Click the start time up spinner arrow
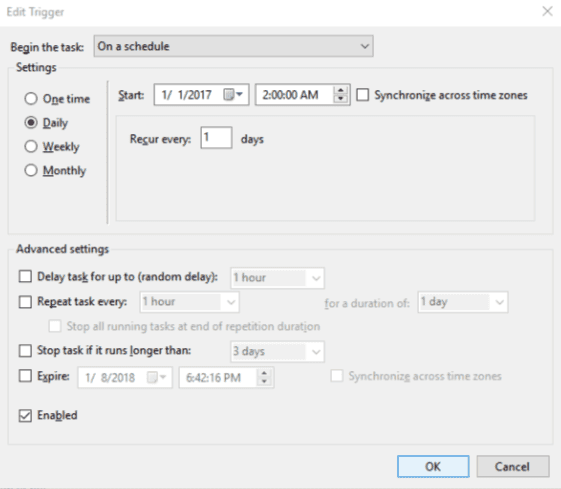Screen dimensions: 561x489 [341, 91]
